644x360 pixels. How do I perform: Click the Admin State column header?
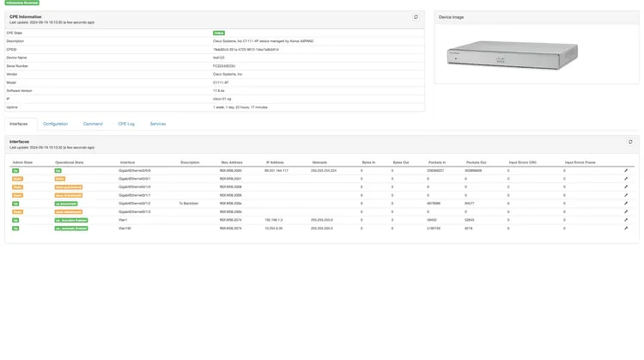[x=21, y=162]
